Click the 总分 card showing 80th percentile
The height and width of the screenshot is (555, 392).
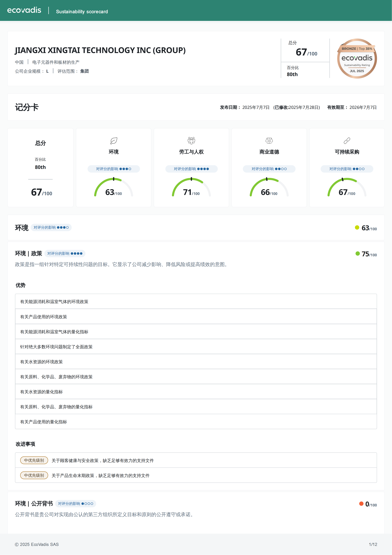(40, 167)
